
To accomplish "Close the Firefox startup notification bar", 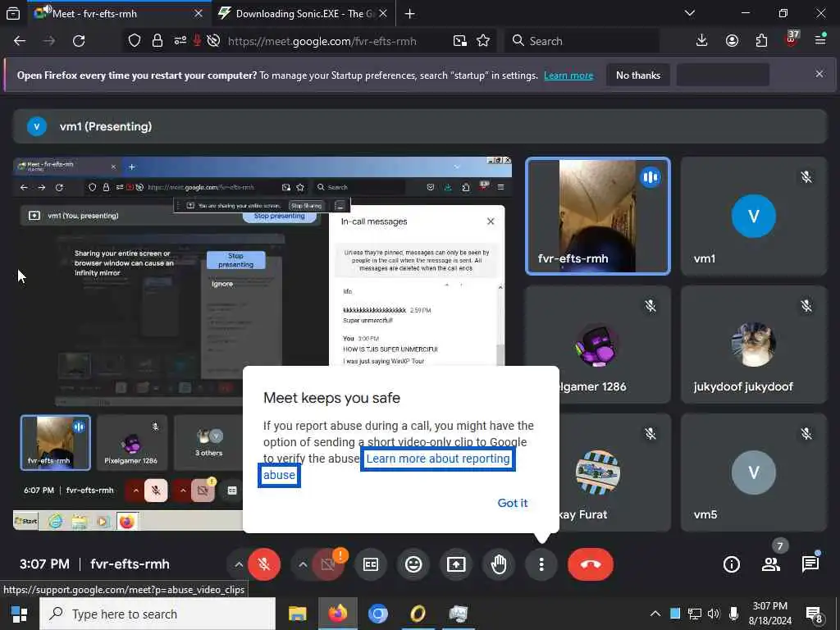I will pos(819,74).
